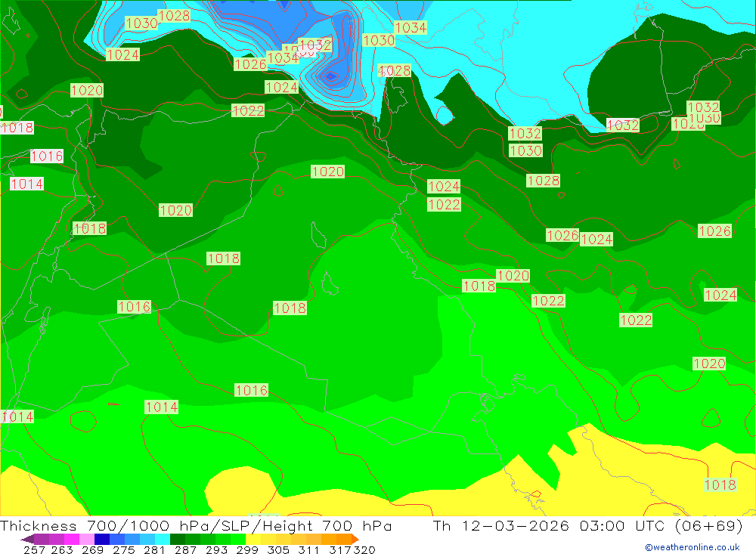Click legend value 287
Viewport: 756px width, 554px height.
pos(185,549)
